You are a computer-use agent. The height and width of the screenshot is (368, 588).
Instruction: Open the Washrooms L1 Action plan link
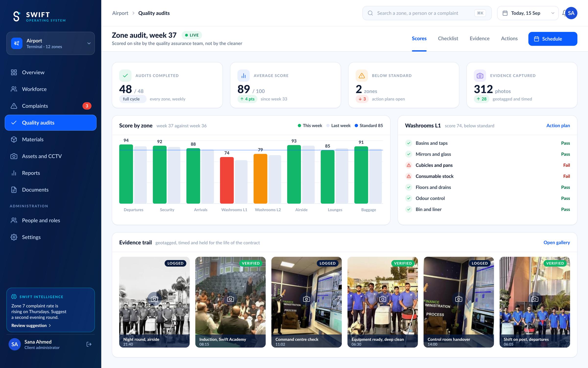click(558, 125)
